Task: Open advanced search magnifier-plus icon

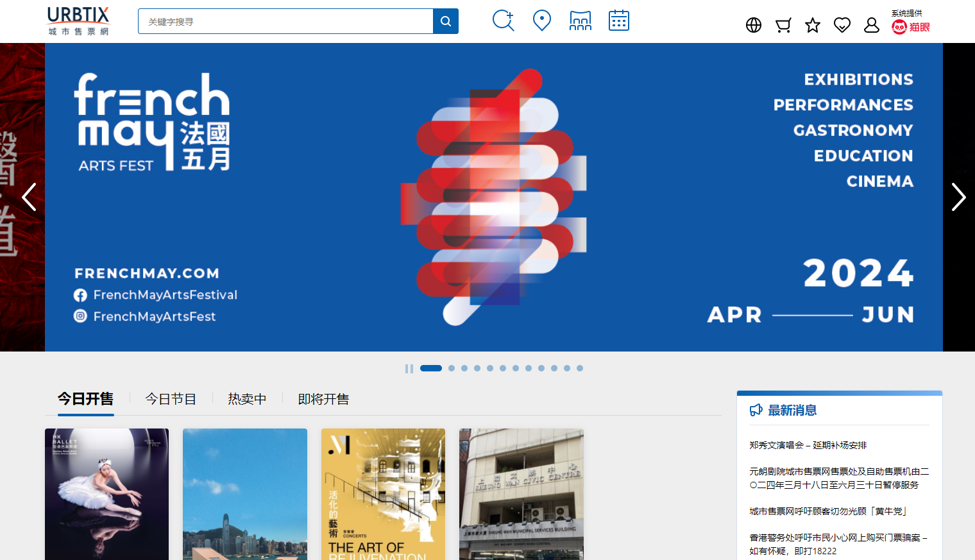Action: [x=504, y=21]
